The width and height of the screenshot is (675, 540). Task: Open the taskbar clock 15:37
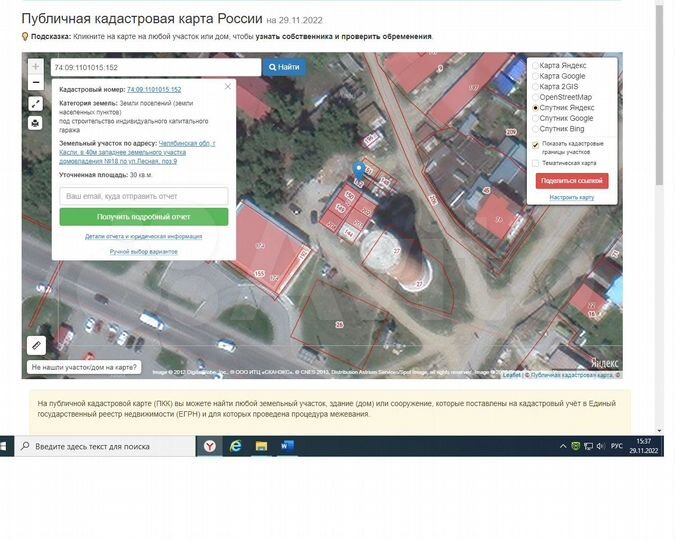[x=644, y=446]
